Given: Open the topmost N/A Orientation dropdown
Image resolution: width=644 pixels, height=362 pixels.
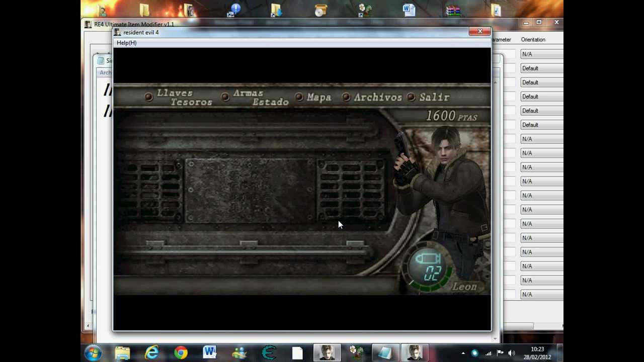Looking at the screenshot, I should (541, 54).
